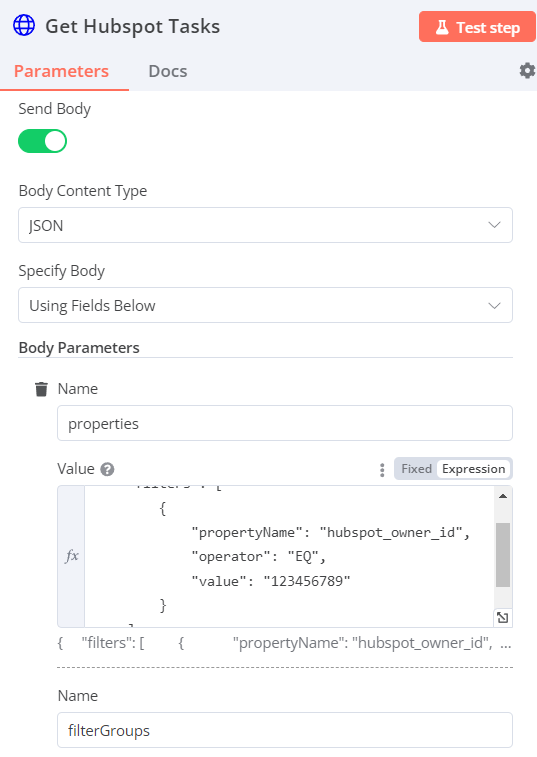Switch Value mode to Expression

pos(473,469)
